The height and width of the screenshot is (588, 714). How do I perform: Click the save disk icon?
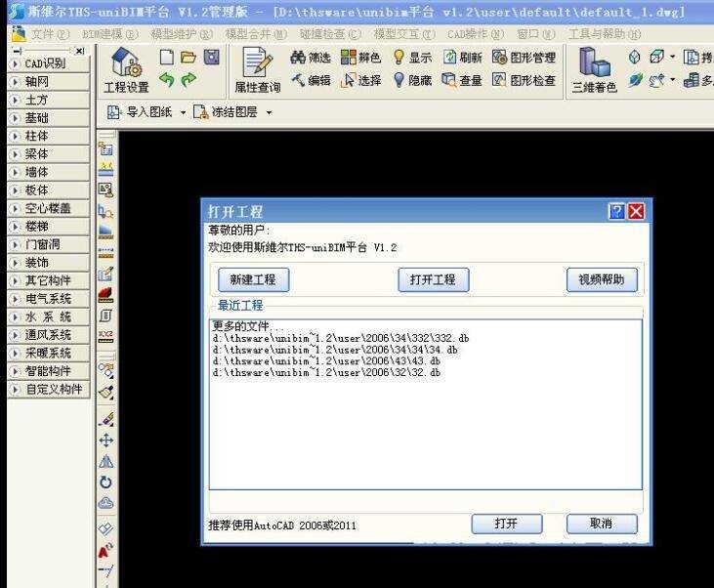(211, 58)
